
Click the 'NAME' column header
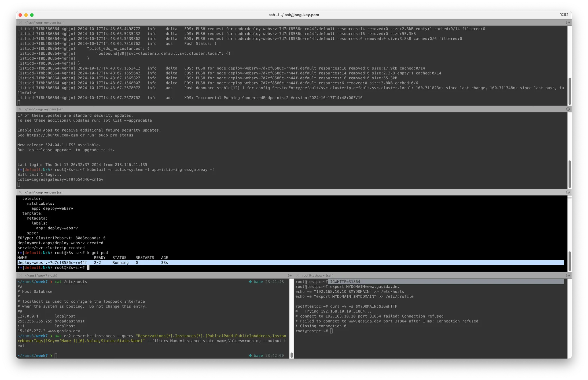(x=22, y=258)
